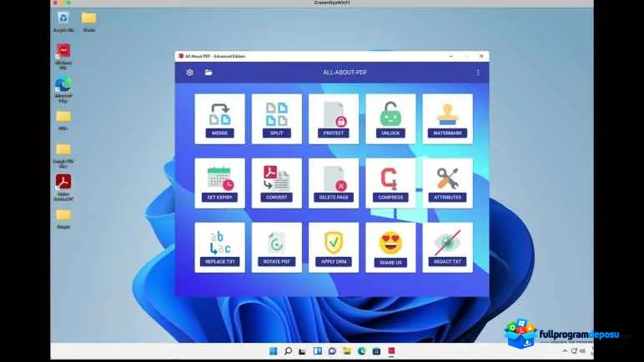Open the Windows Start menu
Viewport: 644px width, 362px height.
click(x=273, y=351)
